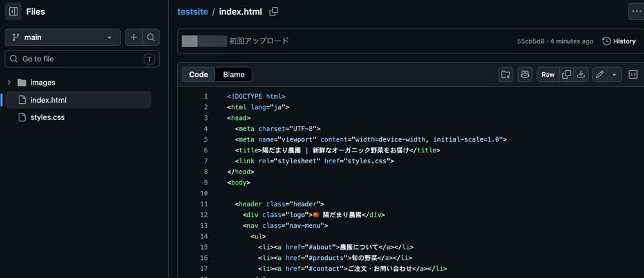
Task: Click the Raw button
Action: coord(547,75)
